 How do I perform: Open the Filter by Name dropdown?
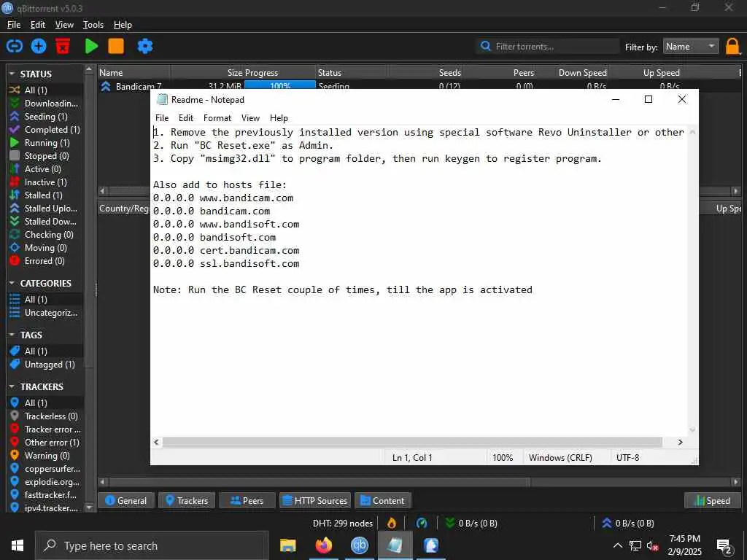(691, 47)
